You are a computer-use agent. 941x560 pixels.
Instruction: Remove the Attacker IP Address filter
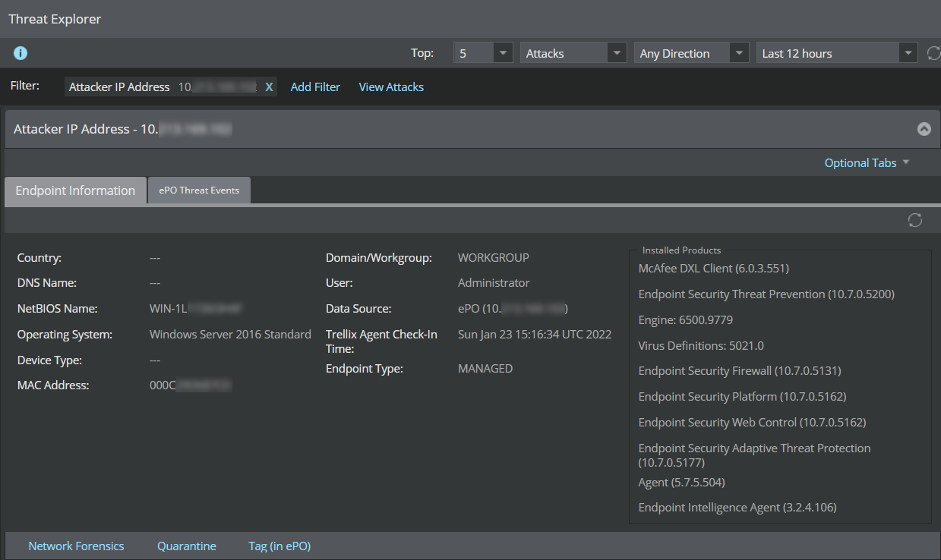(x=269, y=87)
